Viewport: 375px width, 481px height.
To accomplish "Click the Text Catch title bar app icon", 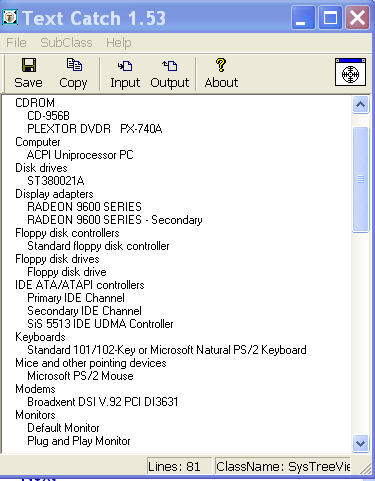I will 10,17.
